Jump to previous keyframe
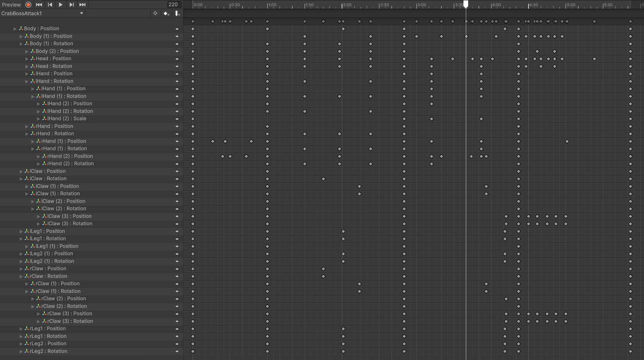Image resolution: width=644 pixels, height=360 pixels. pos(50,5)
